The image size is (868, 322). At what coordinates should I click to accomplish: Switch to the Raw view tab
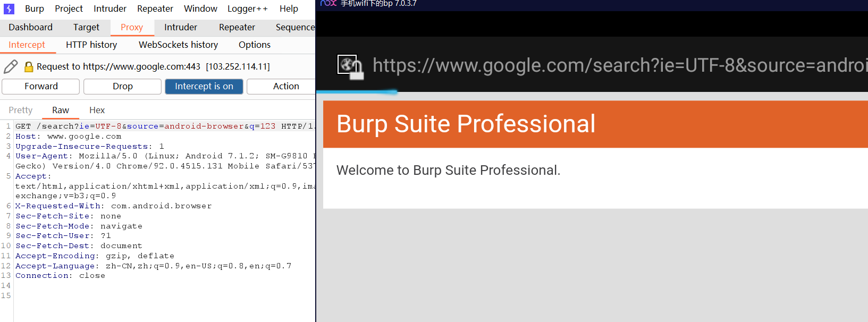point(61,111)
